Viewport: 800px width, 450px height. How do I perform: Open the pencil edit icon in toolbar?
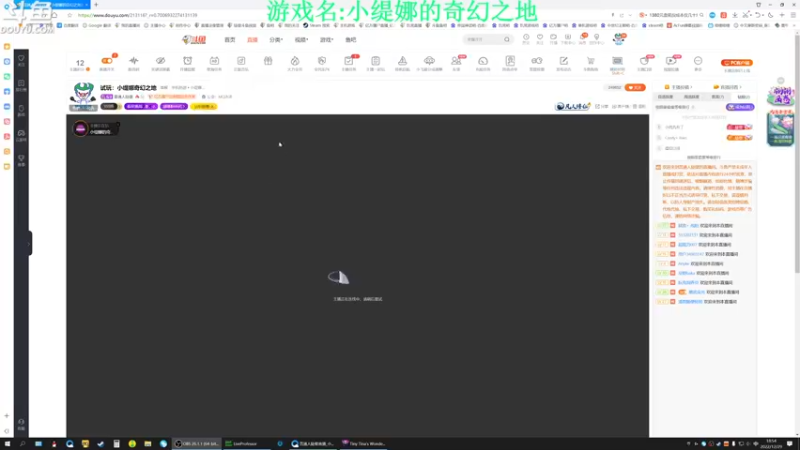tap(563, 61)
